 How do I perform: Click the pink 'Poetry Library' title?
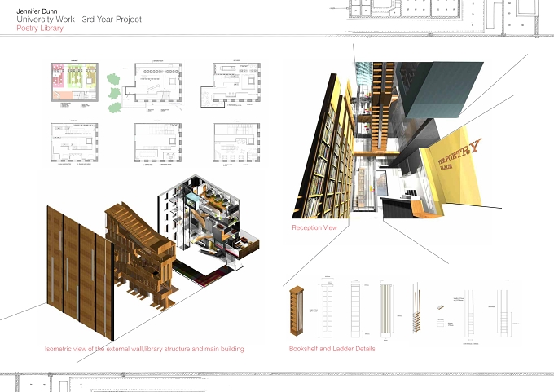(40, 29)
